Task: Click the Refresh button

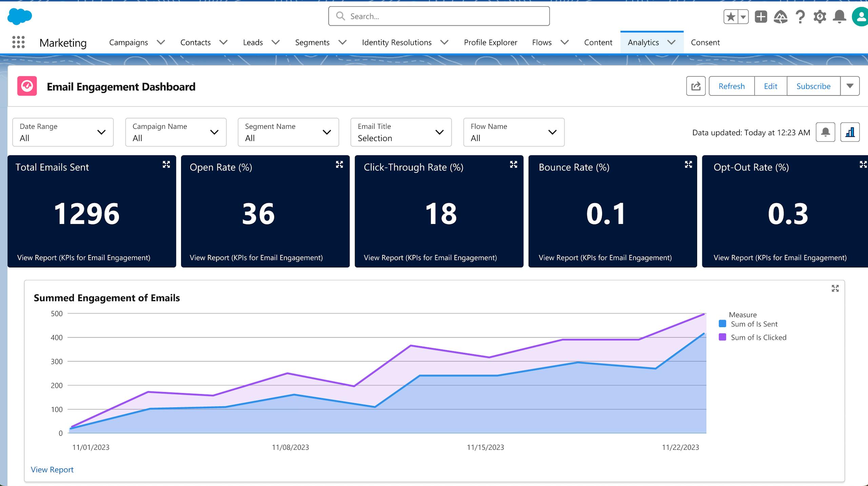Action: point(731,86)
